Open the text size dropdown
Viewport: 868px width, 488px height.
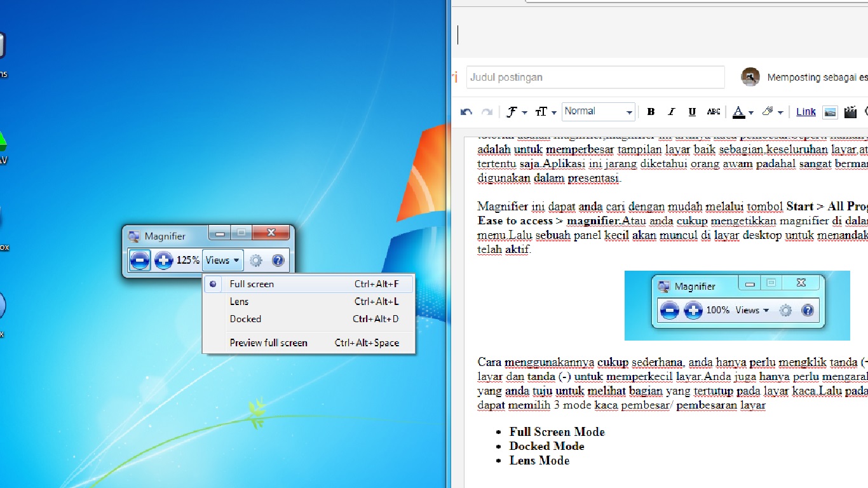[x=546, y=112]
